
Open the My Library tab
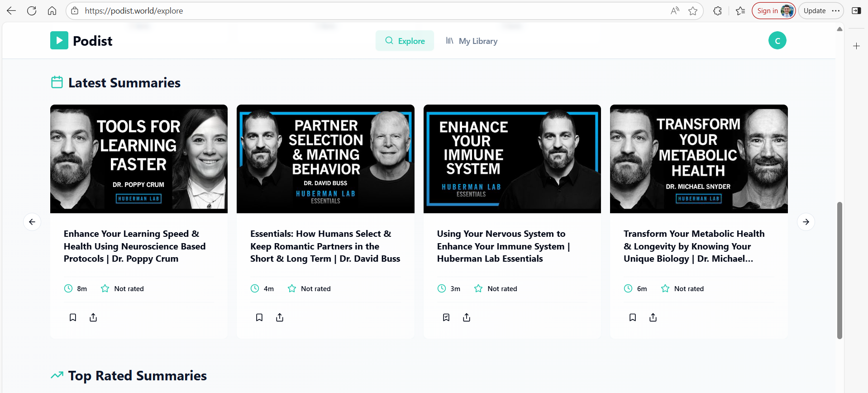pyautogui.click(x=472, y=41)
